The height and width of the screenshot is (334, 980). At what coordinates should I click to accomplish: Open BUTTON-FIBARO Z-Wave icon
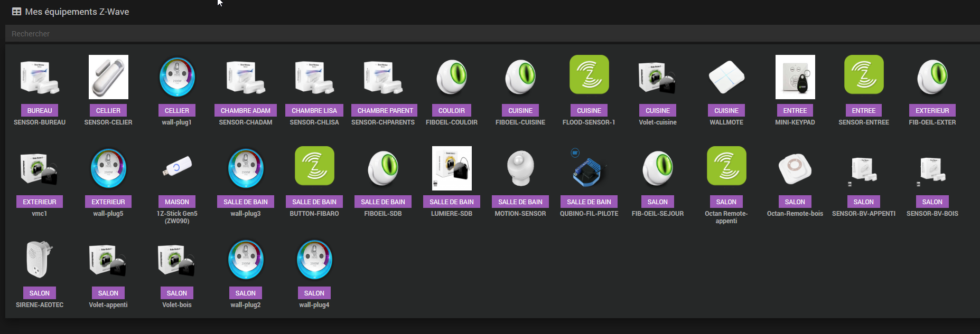click(314, 166)
